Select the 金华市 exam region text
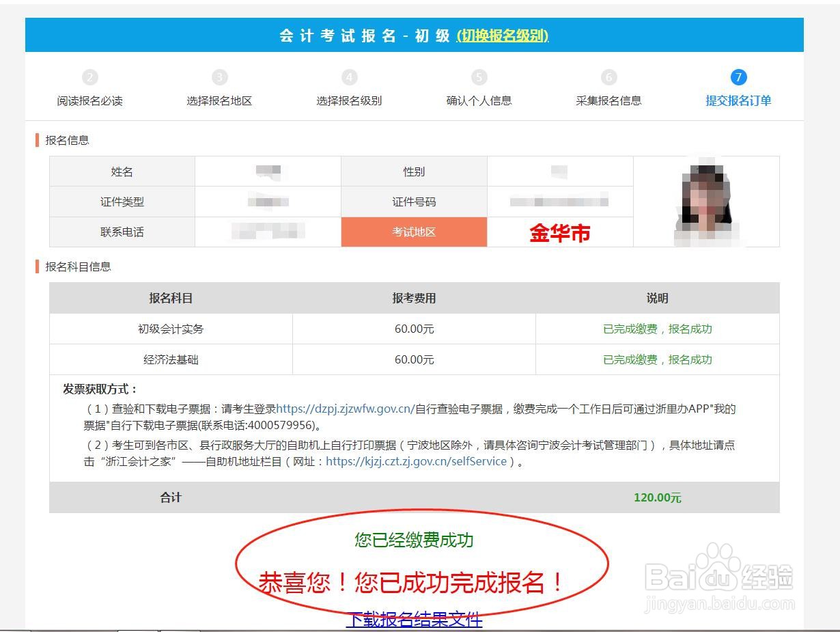Screen dimensions: 840x632 [x=560, y=232]
